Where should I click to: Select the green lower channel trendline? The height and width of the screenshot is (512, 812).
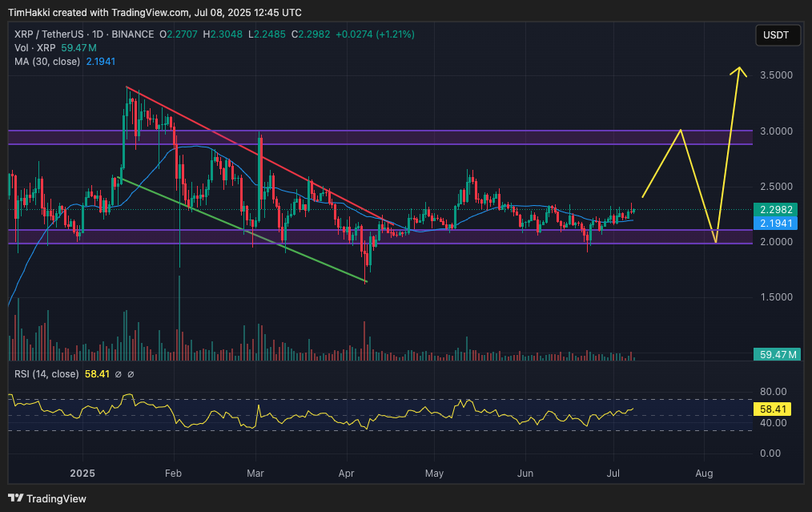pos(240,228)
